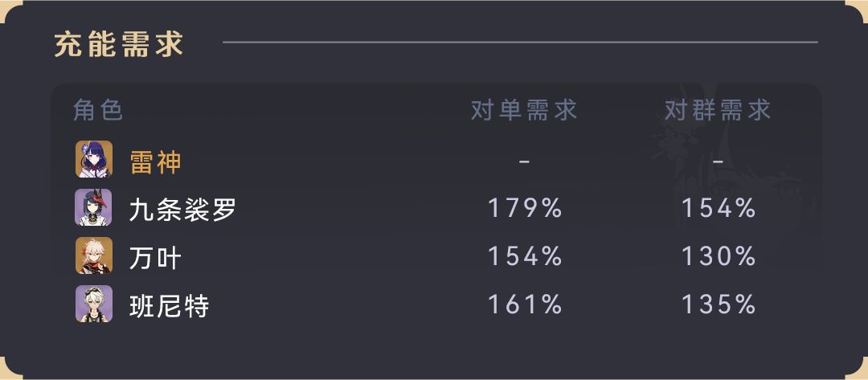Click 九条裟罗's 154% group value
Image resolution: width=868 pixels, height=380 pixels.
719,209
